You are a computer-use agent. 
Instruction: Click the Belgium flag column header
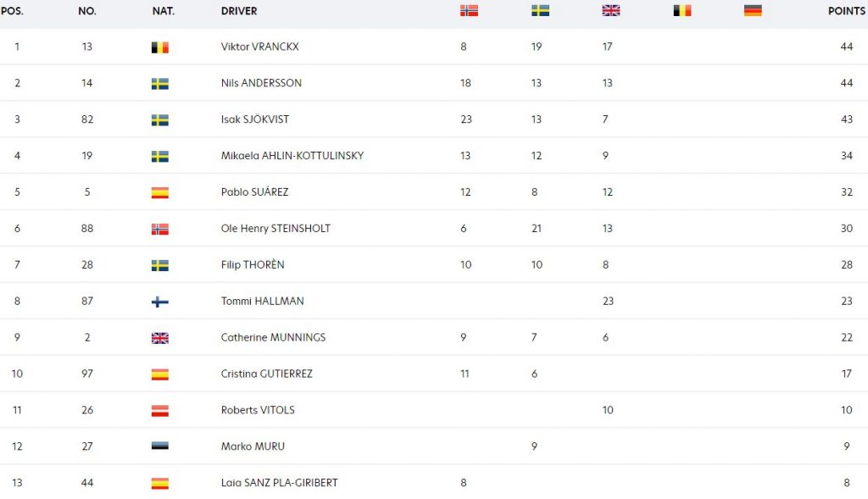point(682,10)
